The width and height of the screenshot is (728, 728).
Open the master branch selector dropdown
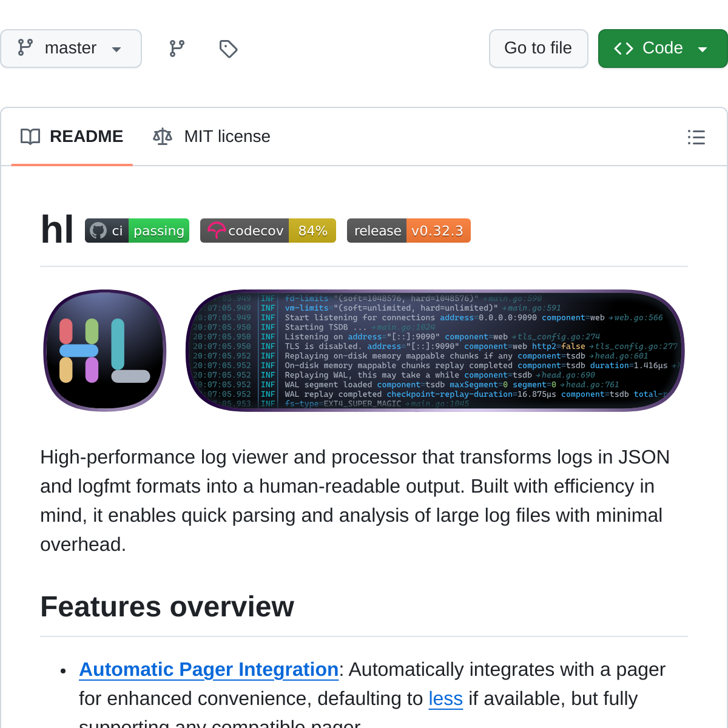pos(70,49)
